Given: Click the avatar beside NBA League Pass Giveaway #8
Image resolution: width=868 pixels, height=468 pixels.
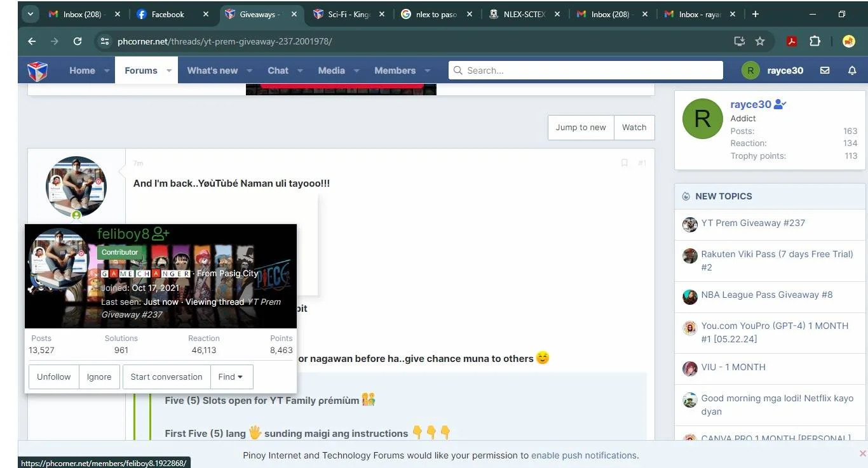Looking at the screenshot, I should pos(690,297).
